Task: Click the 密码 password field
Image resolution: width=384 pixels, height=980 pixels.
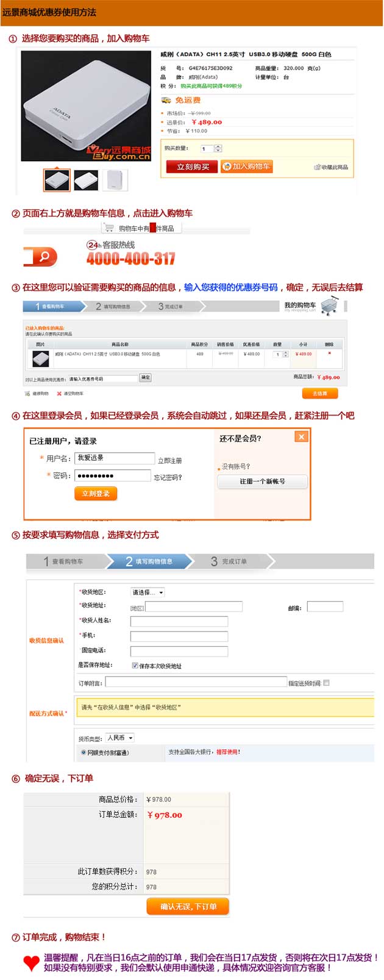Action: point(113,476)
